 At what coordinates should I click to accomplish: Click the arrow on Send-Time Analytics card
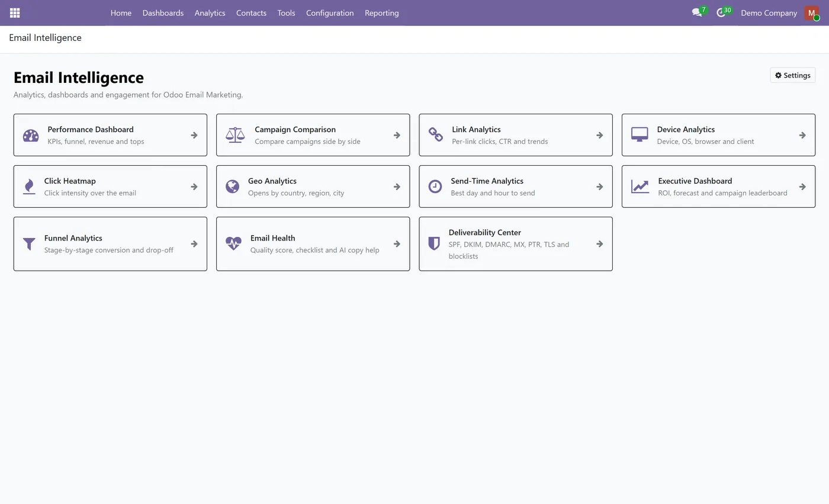click(600, 187)
